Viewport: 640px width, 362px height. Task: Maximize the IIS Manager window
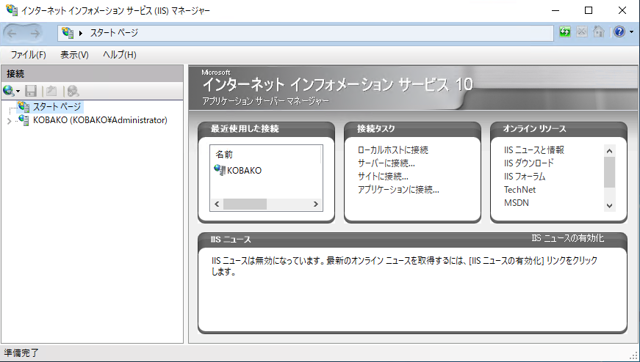coord(589,10)
